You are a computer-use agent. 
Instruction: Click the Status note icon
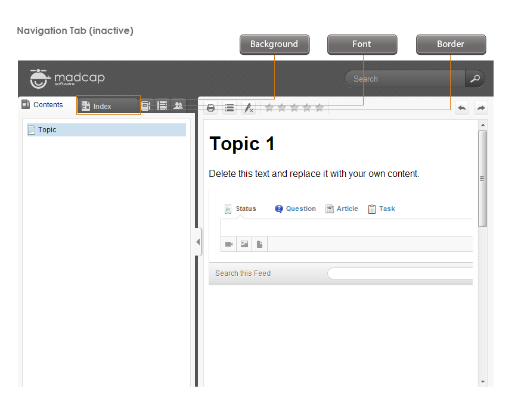pyautogui.click(x=228, y=209)
